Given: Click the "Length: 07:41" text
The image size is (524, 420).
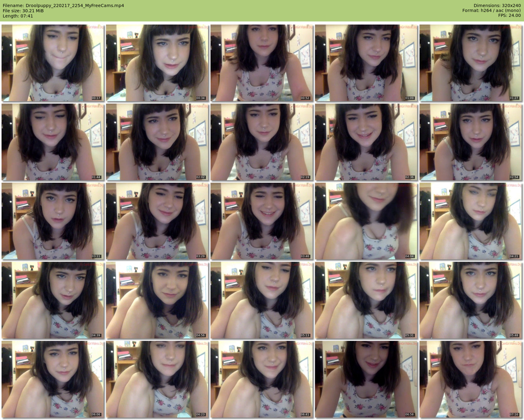Looking at the screenshot, I should point(18,16).
